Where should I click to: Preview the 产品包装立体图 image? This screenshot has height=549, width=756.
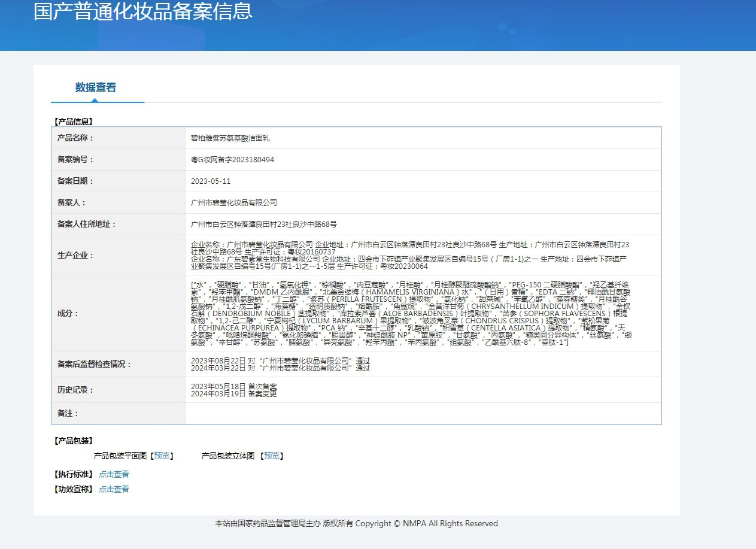pyautogui.click(x=272, y=456)
